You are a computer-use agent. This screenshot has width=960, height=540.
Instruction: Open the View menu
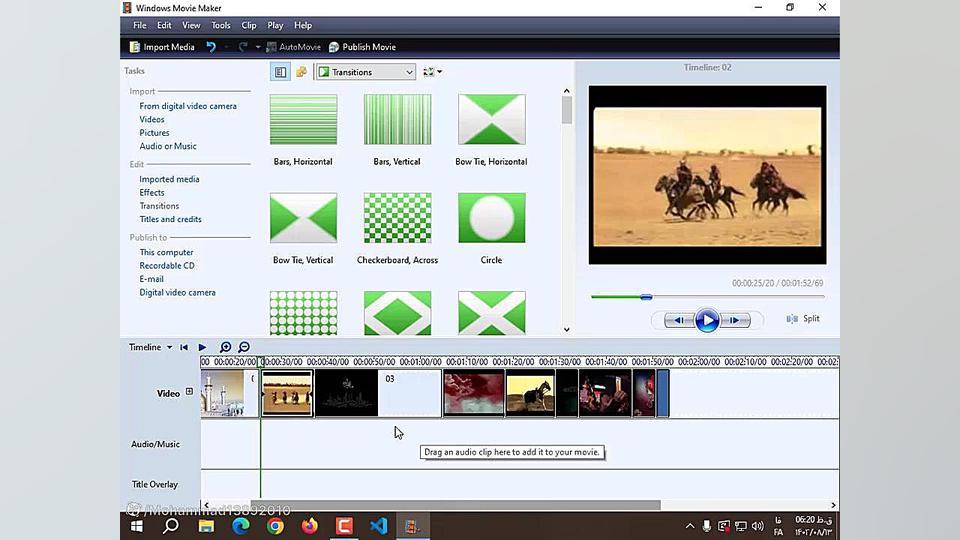click(191, 25)
